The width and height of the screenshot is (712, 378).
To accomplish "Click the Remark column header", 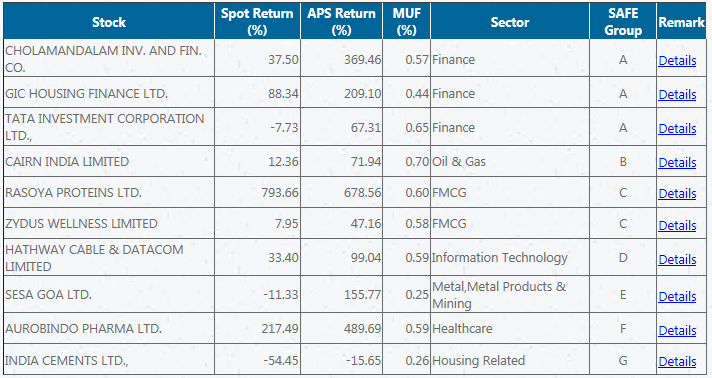I will [682, 21].
